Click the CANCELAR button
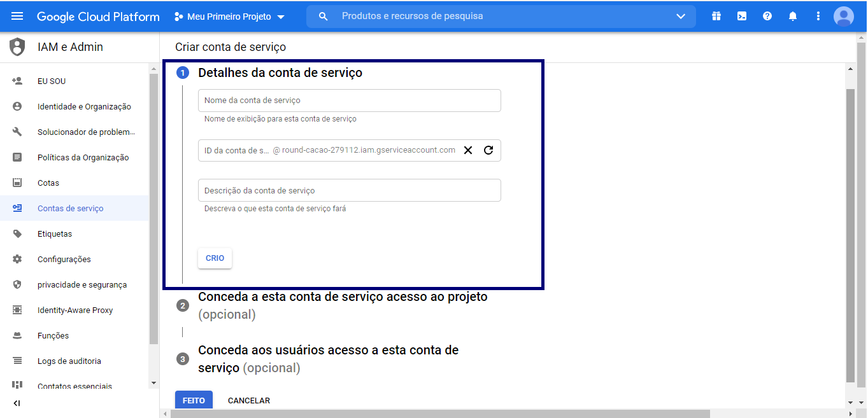868x418 pixels. [x=249, y=401]
